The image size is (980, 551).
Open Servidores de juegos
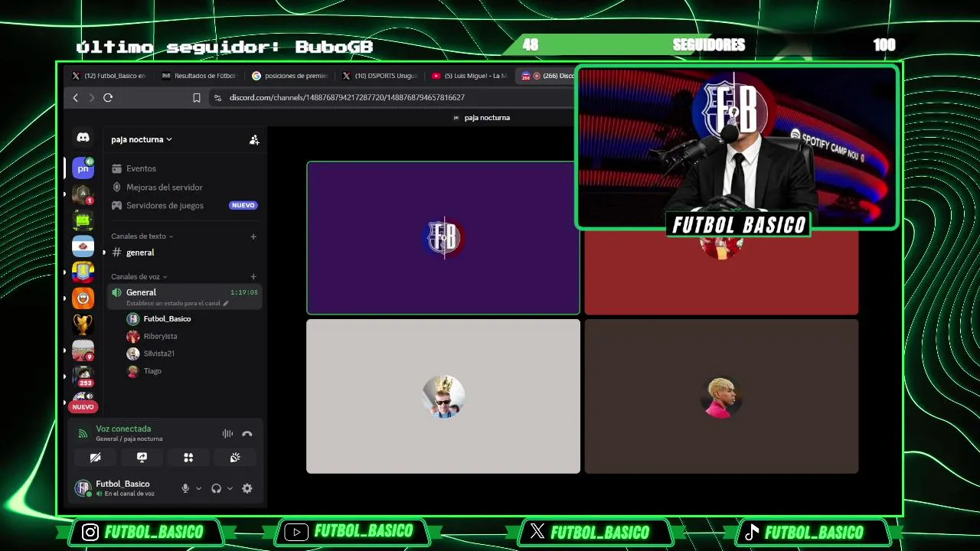click(x=184, y=205)
